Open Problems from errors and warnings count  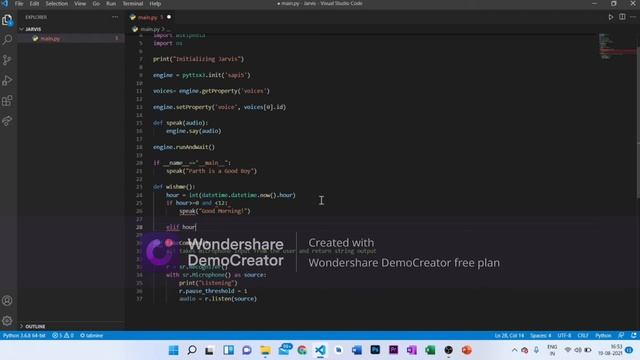click(x=63, y=336)
